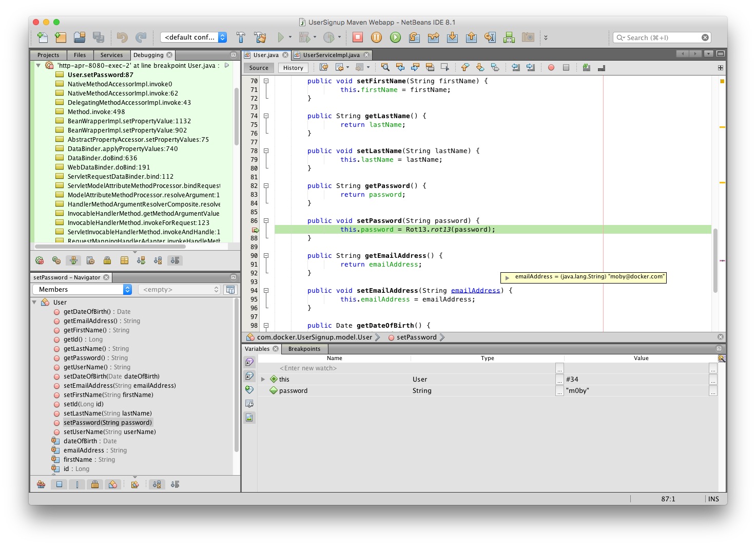Open the default configuration dropdown
Viewport: 756px width, 546px height.
click(x=193, y=37)
